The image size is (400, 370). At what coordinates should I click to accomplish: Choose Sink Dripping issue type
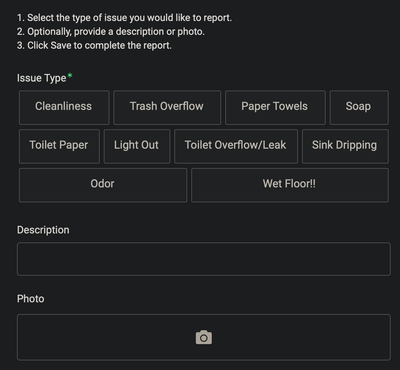pos(345,146)
